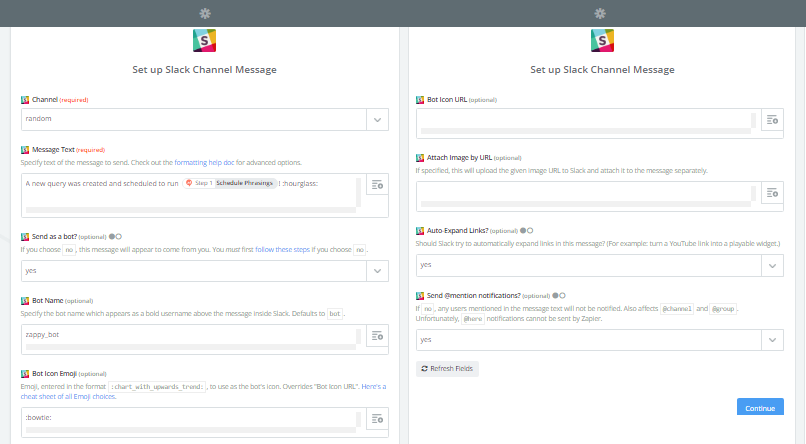The height and width of the screenshot is (444, 806).
Task: Expand the Channel dropdown showing random
Action: 377,119
